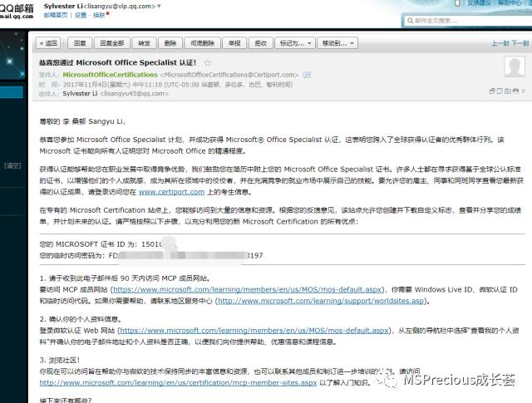Viewport: 532px width, 403px height.
Task: Go to the previous mail via 上一封
Action: (x=500, y=43)
